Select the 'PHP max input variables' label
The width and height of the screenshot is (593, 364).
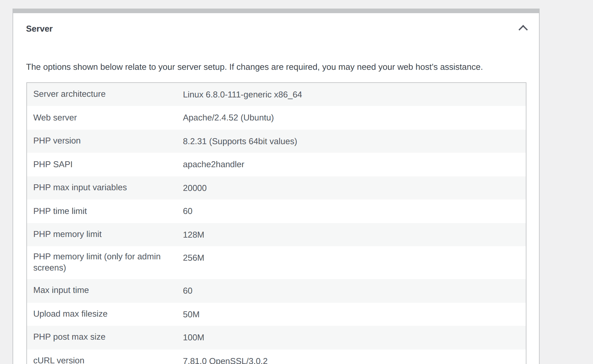click(80, 188)
